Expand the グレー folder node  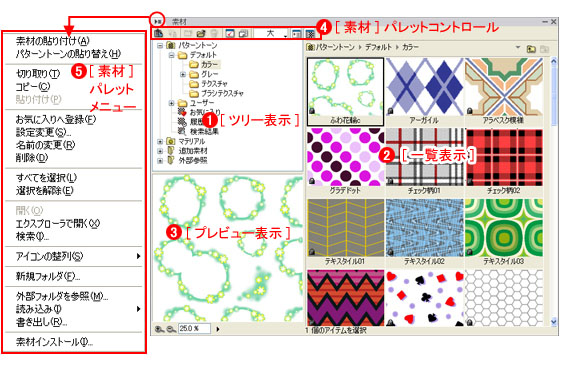pos(183,74)
